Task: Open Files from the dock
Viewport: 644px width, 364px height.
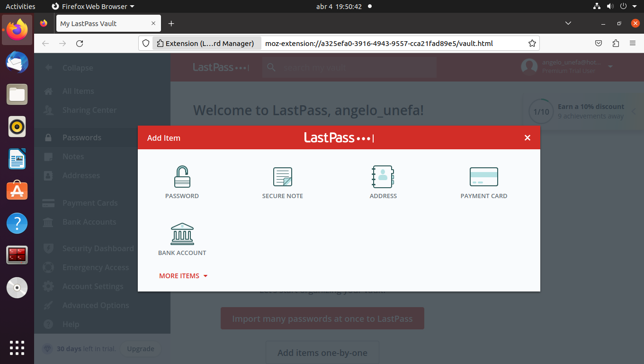Action: [17, 94]
